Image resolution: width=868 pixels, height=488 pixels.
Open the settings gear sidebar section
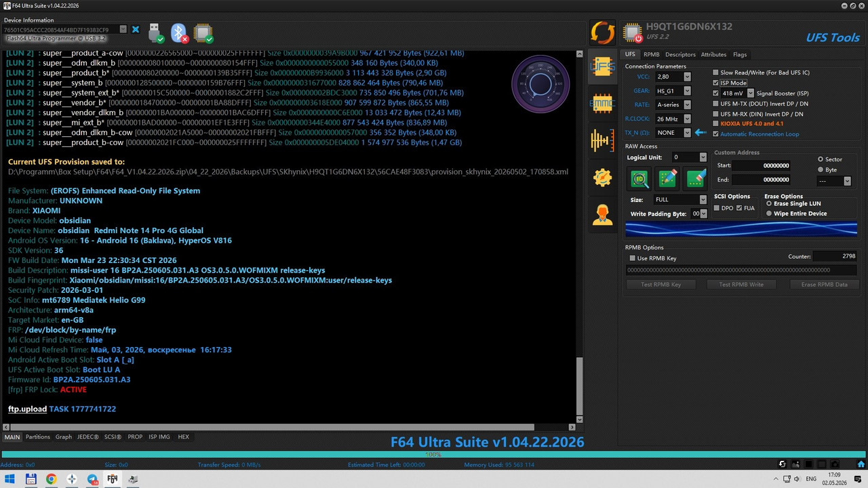(x=602, y=177)
